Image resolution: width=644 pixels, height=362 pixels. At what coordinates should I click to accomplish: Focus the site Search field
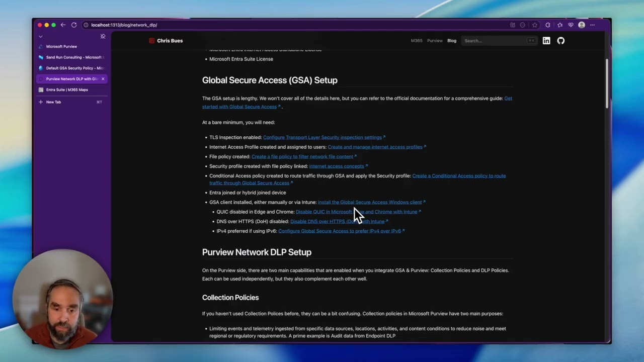(x=499, y=41)
